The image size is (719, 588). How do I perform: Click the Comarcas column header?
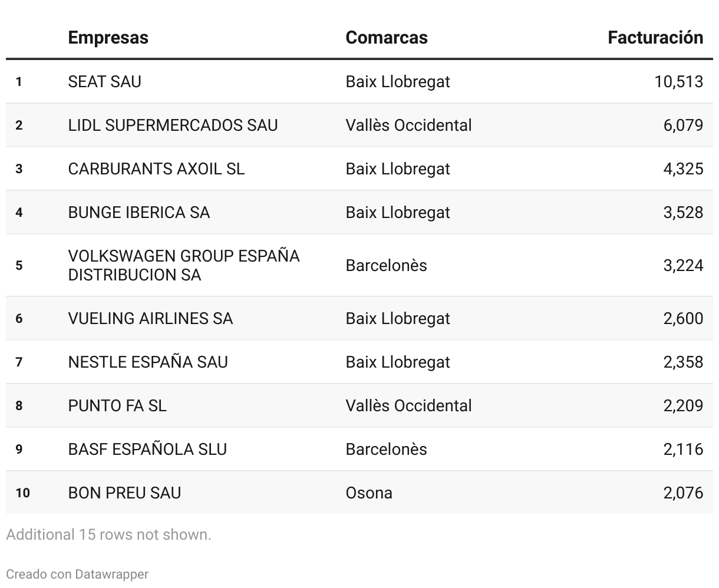click(386, 38)
